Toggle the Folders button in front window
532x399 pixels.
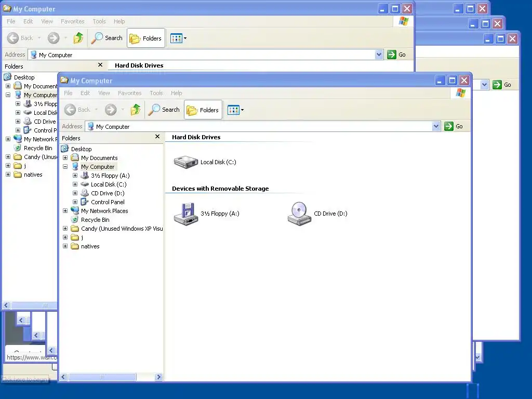[x=203, y=110]
